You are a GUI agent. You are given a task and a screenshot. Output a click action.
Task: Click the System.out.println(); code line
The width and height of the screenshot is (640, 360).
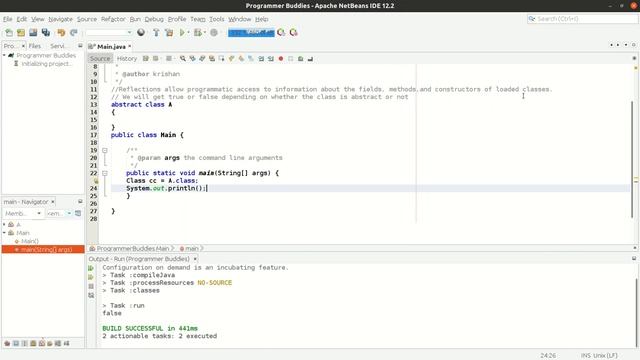tap(166, 188)
